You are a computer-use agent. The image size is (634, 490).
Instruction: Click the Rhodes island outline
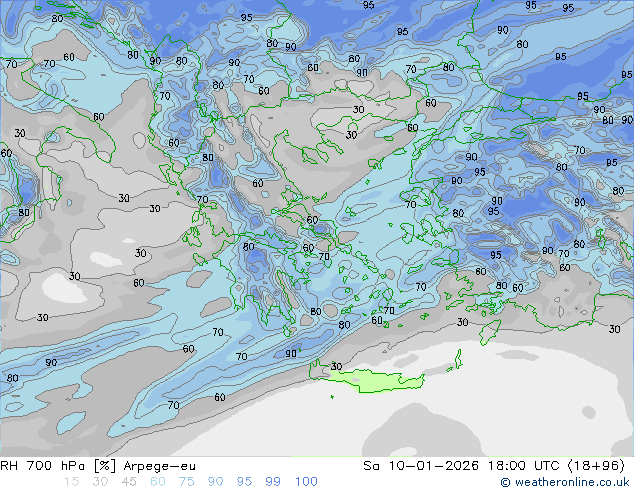pyautogui.click(x=490, y=332)
